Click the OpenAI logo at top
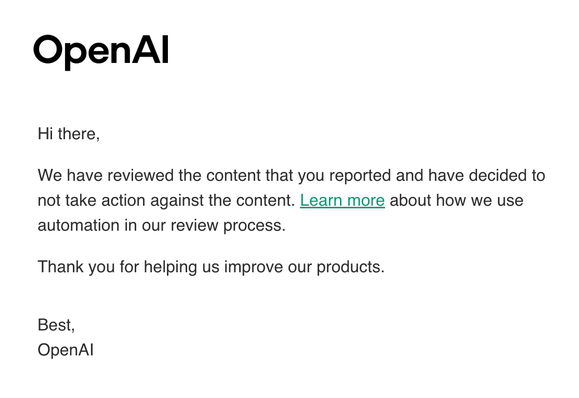 pyautogui.click(x=101, y=52)
